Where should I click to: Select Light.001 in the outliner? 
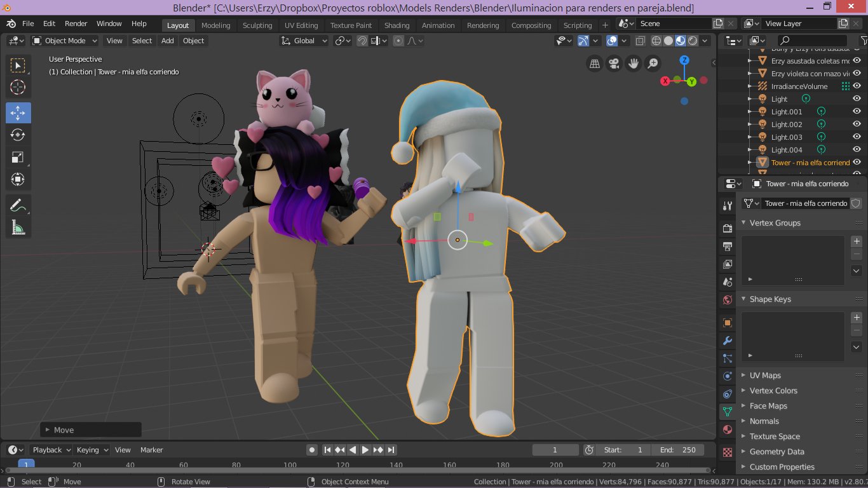pos(787,112)
